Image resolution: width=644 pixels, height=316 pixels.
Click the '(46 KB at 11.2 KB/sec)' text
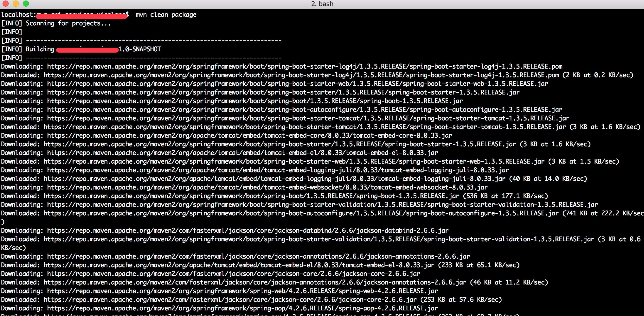[x=509, y=282]
